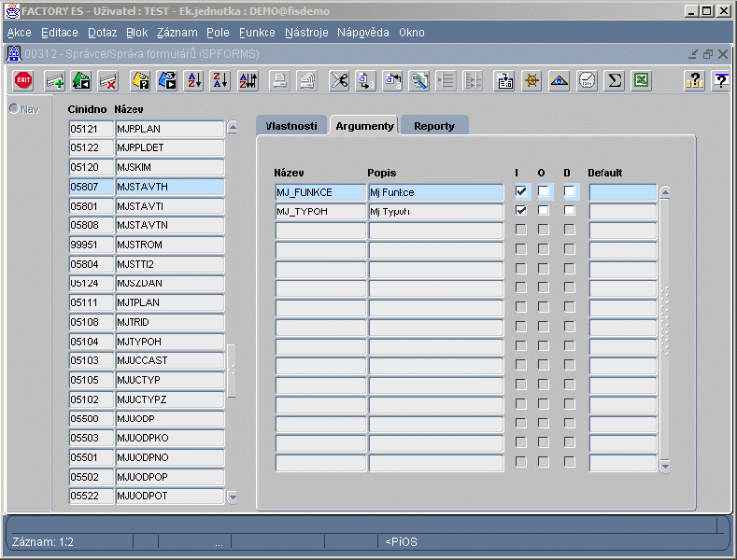
Task: Click the sort ascending A-Z icon
Action: pos(193,81)
